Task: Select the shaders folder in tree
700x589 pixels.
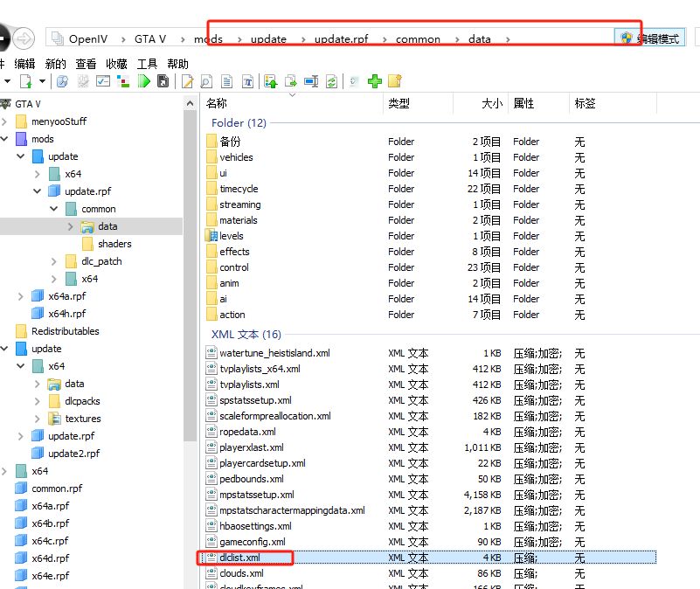Action: point(114,244)
